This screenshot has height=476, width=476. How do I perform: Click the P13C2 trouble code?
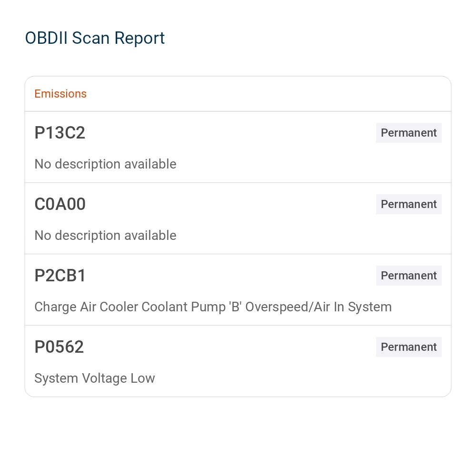(x=60, y=133)
